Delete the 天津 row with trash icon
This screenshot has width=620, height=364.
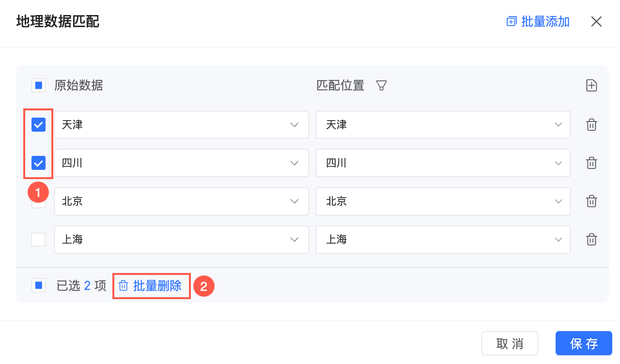coord(591,125)
